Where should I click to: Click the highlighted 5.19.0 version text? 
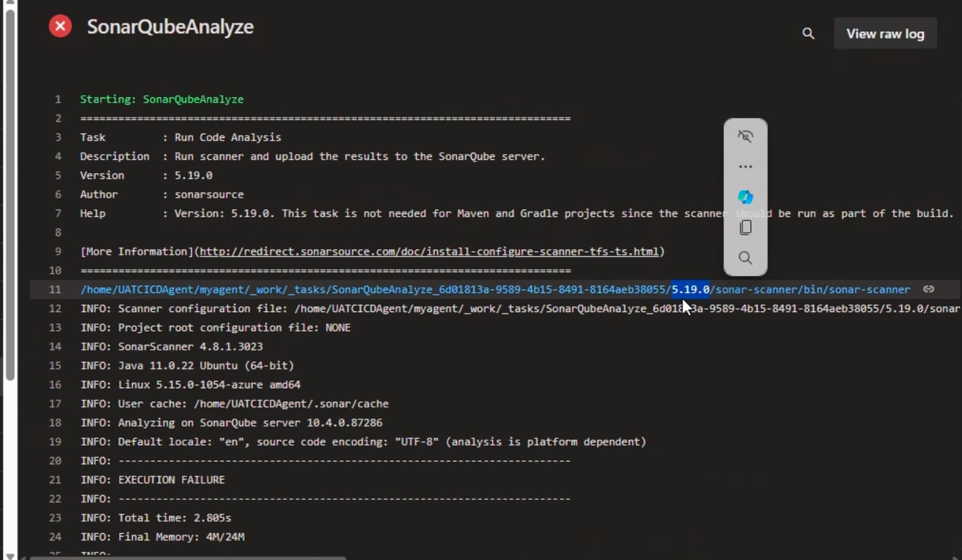690,290
